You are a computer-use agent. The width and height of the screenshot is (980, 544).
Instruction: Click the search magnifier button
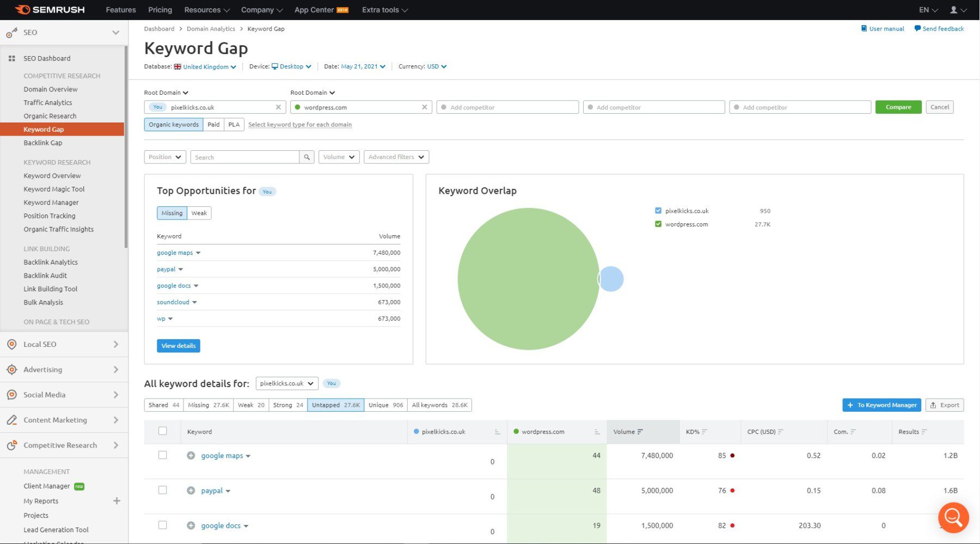tap(307, 157)
